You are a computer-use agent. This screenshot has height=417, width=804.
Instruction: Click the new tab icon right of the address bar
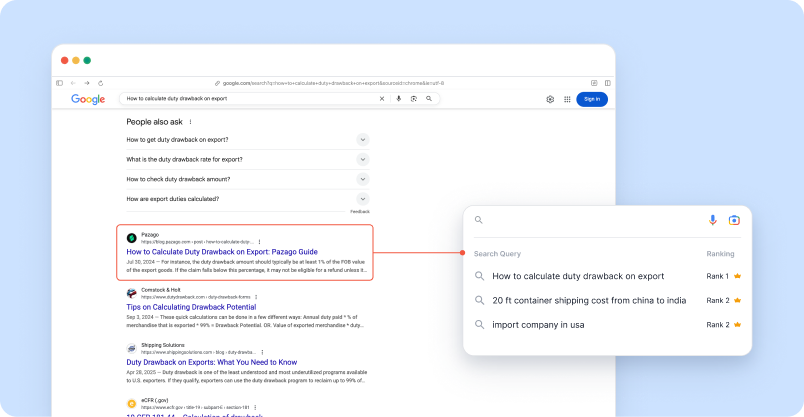pyautogui.click(x=594, y=83)
